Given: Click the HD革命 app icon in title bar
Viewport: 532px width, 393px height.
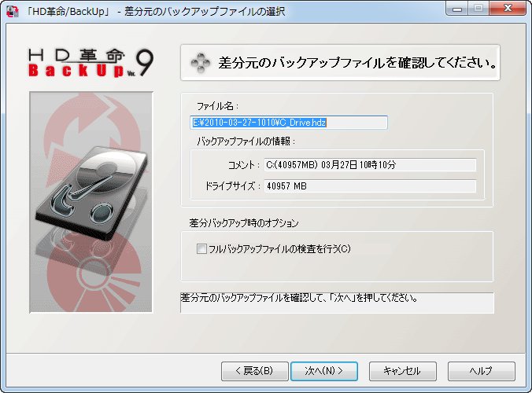Looking at the screenshot, I should (x=13, y=11).
